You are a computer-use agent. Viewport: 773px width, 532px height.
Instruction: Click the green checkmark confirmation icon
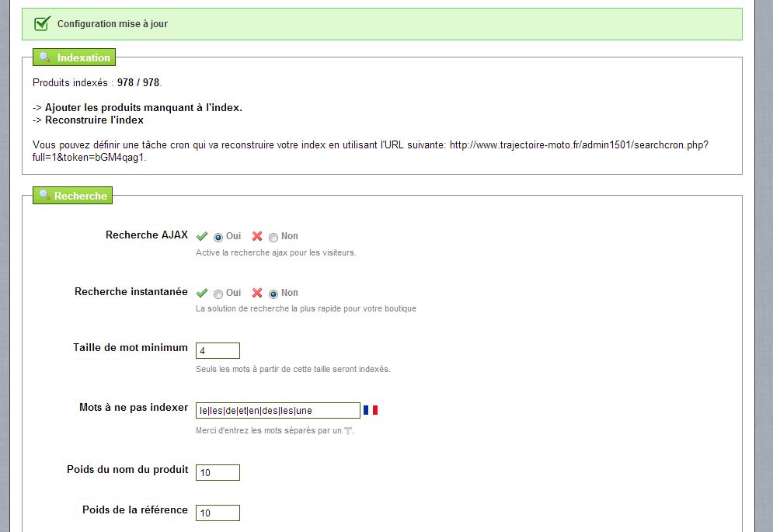click(42, 23)
